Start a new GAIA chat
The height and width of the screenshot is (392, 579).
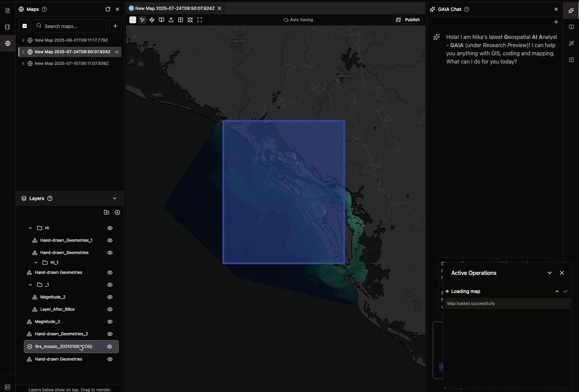556,22
